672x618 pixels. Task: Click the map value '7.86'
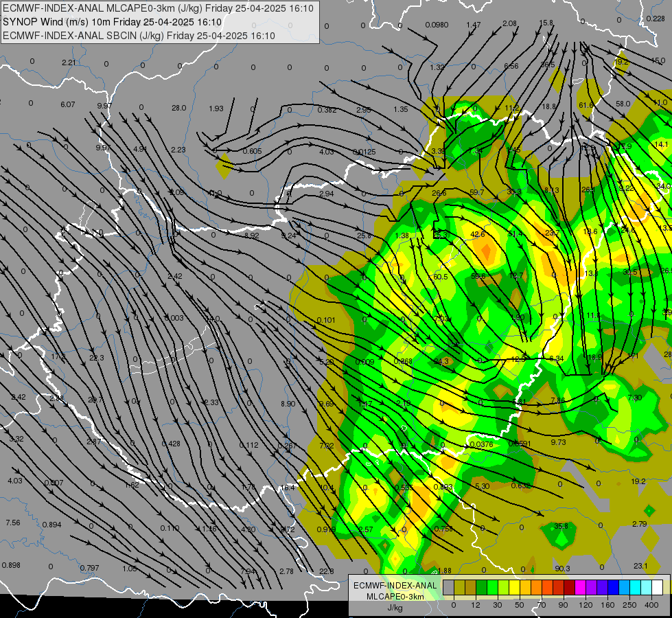(558, 400)
